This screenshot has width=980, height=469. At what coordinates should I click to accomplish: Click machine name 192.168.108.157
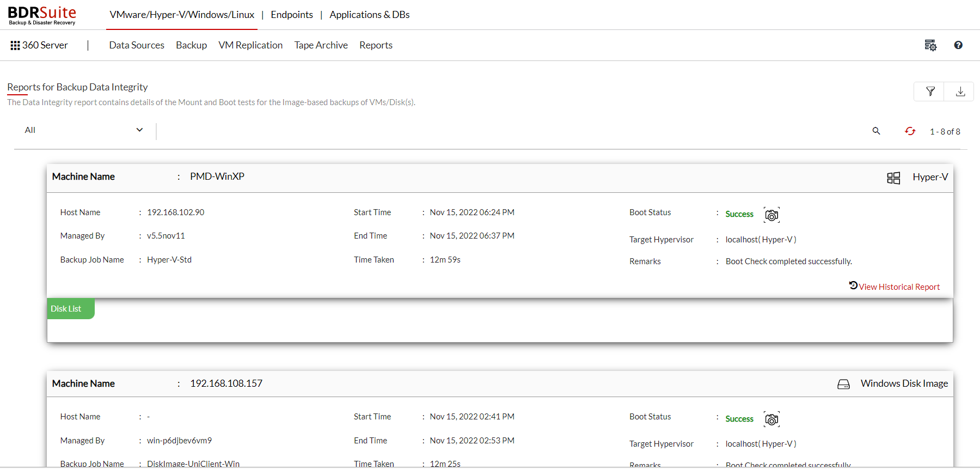pyautogui.click(x=226, y=383)
